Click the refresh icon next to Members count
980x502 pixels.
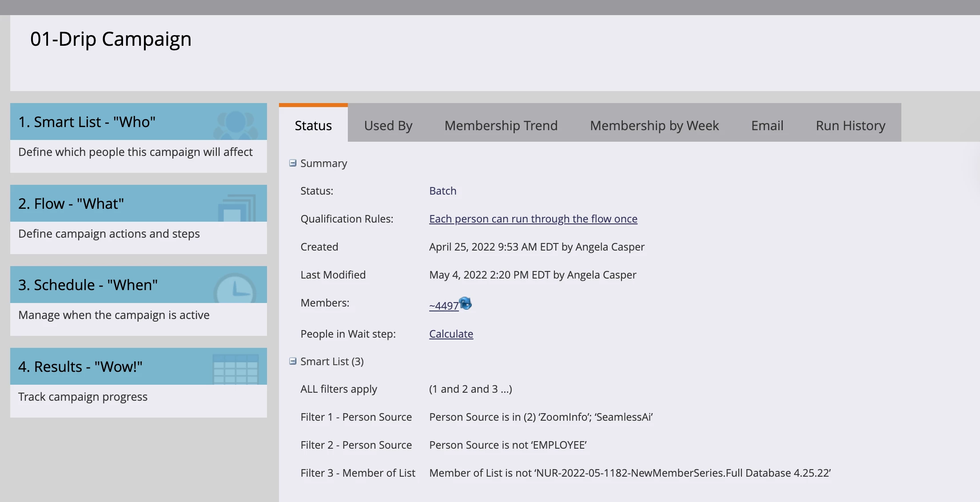click(x=465, y=303)
